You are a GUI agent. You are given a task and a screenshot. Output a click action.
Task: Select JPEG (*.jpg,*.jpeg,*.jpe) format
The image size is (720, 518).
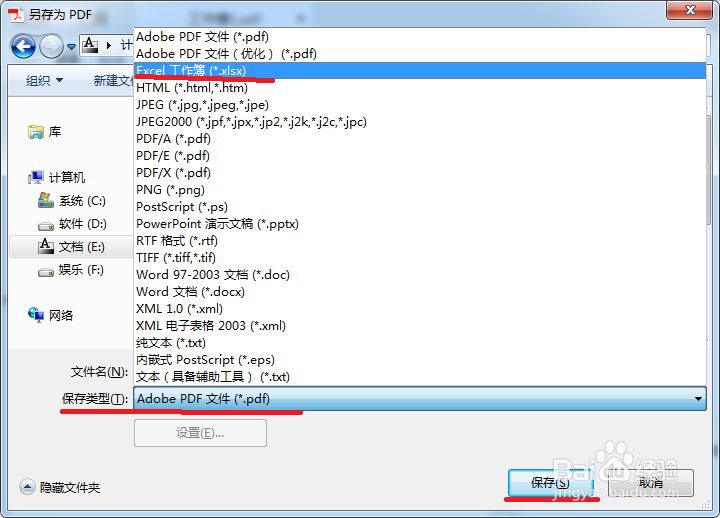click(420, 105)
